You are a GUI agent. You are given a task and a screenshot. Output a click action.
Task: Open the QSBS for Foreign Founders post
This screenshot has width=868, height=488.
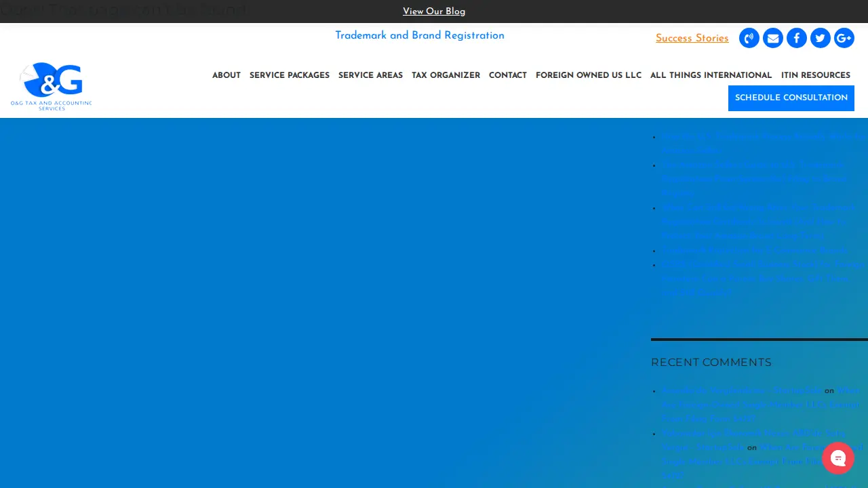(764, 279)
